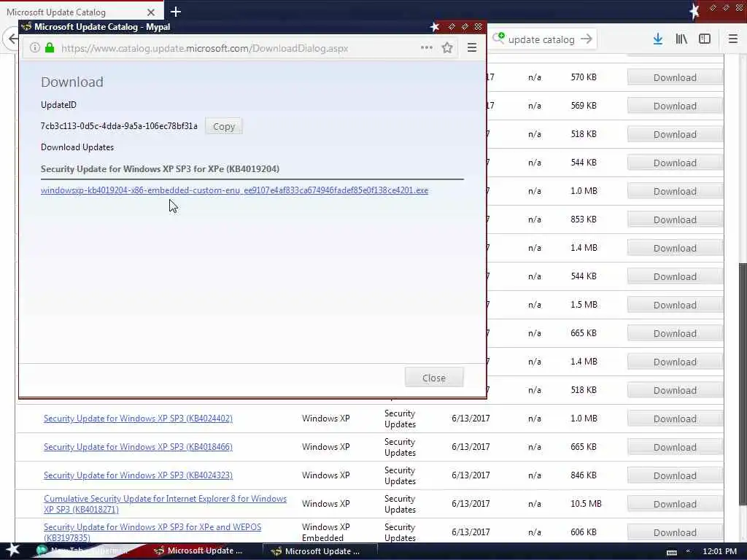Click the '853 KB' size cell
Image resolution: width=747 pixels, height=560 pixels.
(x=584, y=219)
